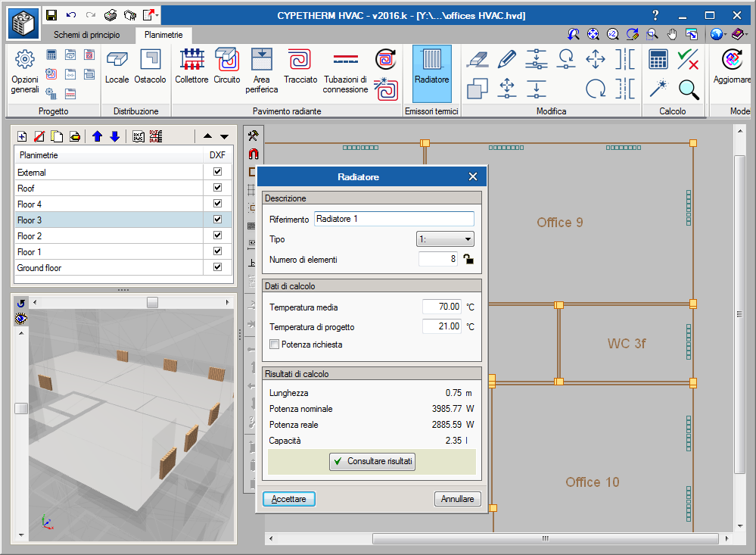Select the Locale tool
The width and height of the screenshot is (756, 555).
click(117, 67)
